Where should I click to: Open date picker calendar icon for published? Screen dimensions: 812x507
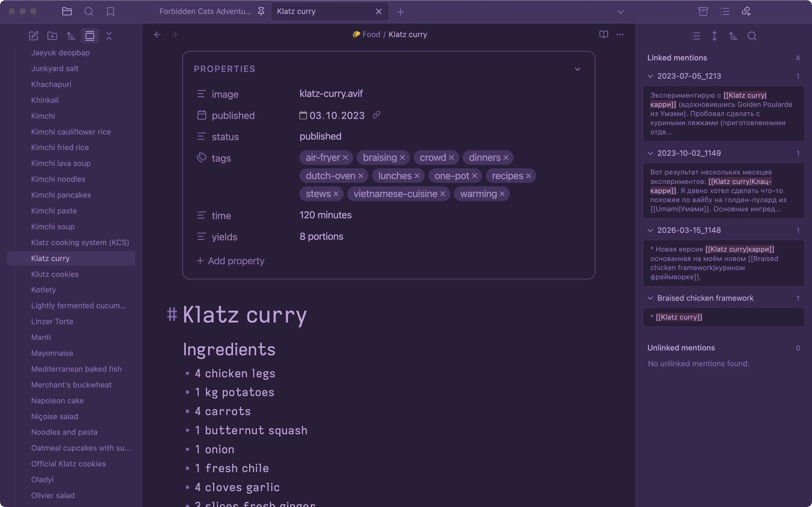[x=303, y=115]
